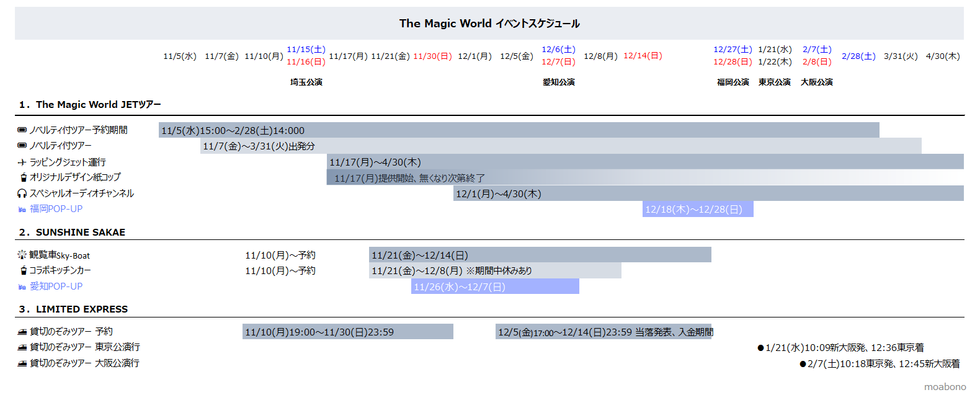This screenshot has width=980, height=395.
Task: Click the paper cup icon beside オリジナルデザイン紙コップ
Action: pyautogui.click(x=24, y=177)
